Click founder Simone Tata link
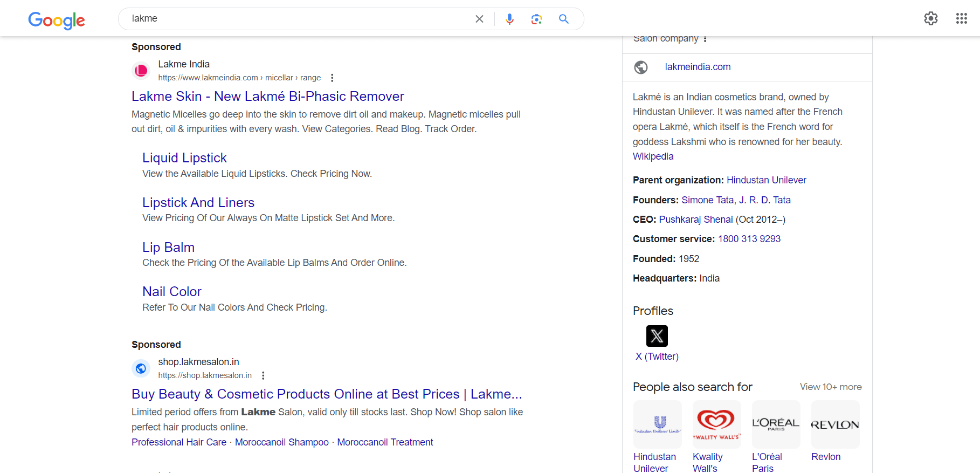Image resolution: width=980 pixels, height=473 pixels. click(x=707, y=200)
